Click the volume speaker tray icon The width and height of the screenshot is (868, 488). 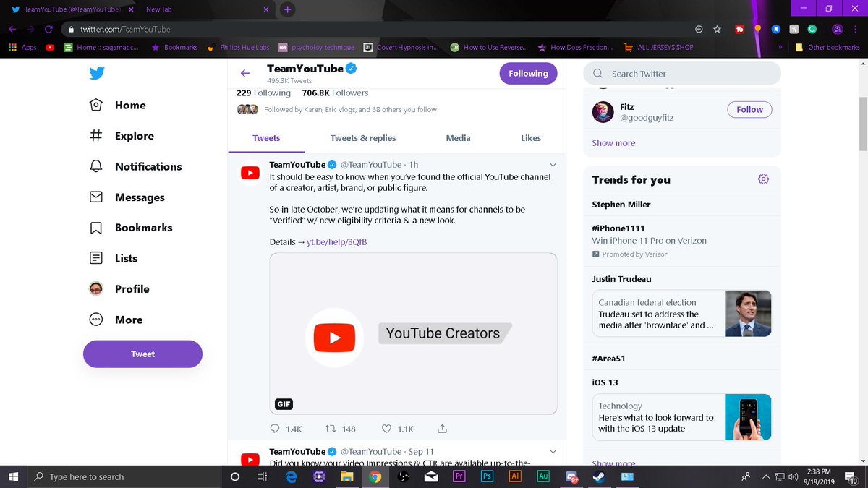[x=793, y=476]
